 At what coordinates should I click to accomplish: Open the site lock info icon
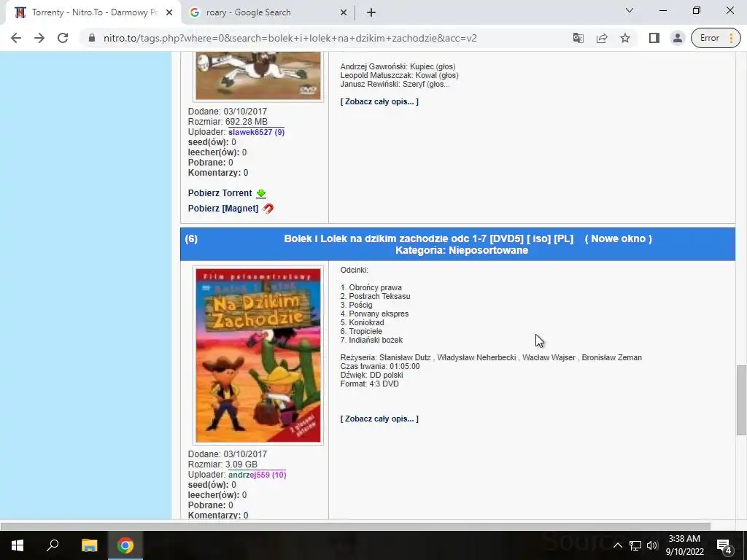92,38
